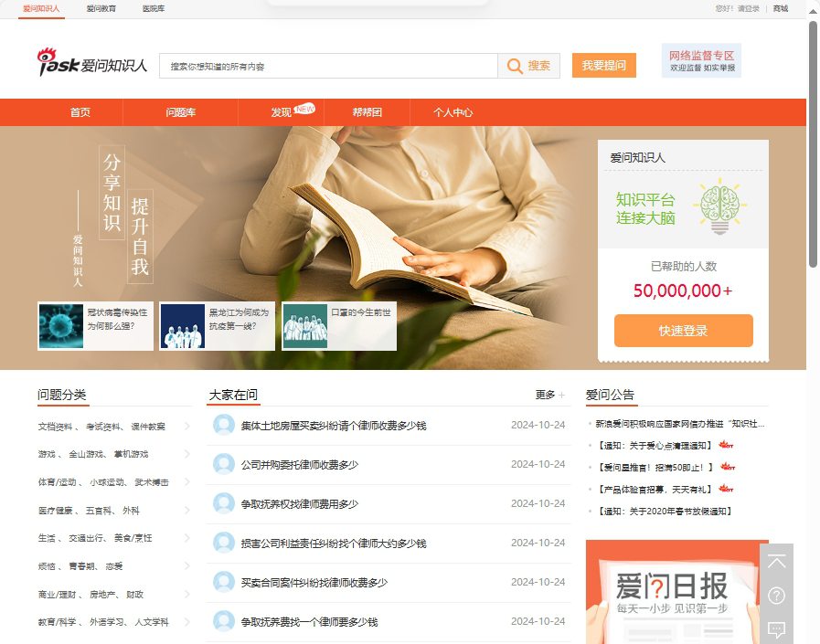Go to 个人中心 in the navigation bar
This screenshot has width=820, height=644.
453,112
